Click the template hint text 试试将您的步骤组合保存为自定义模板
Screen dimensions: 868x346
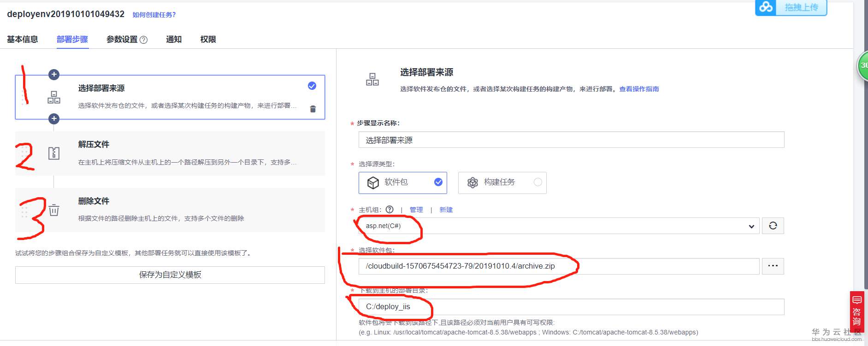pos(133,253)
